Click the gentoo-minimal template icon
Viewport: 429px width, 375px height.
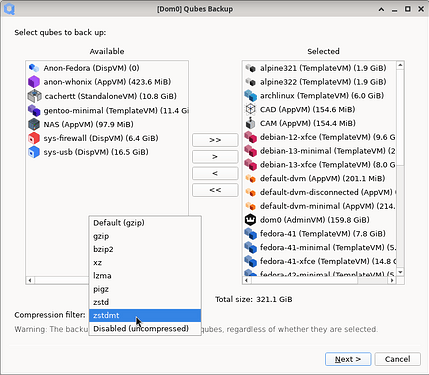click(x=34, y=110)
